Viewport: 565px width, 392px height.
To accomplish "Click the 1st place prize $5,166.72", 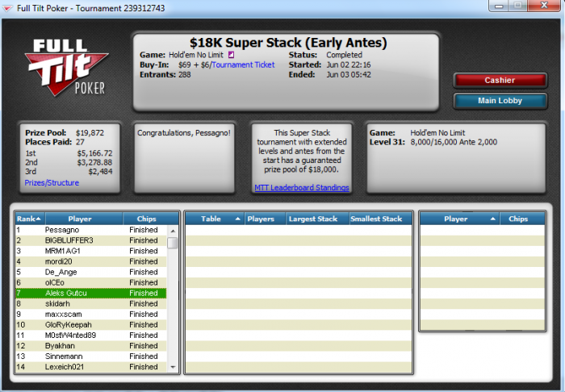I will (94, 153).
